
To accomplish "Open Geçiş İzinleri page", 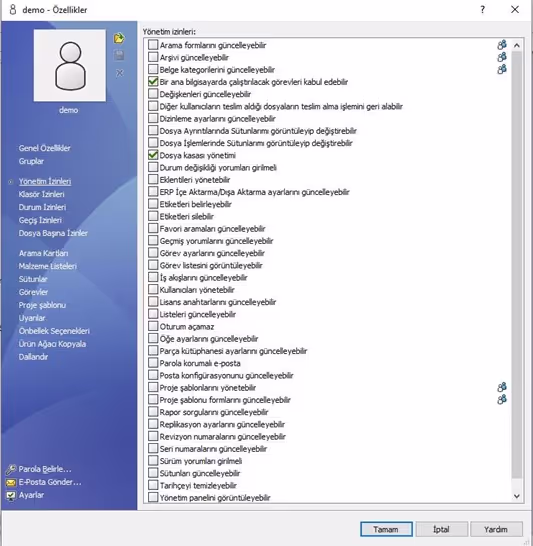I will [40, 220].
